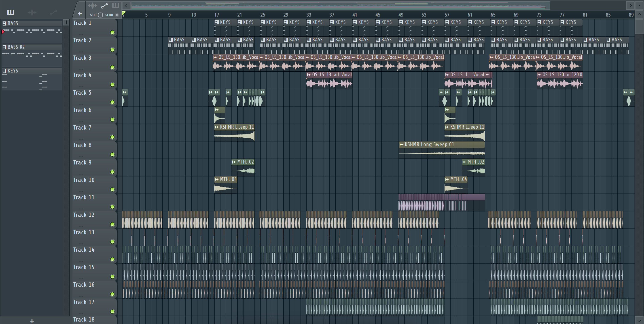Click the timeline overview bar at the top
This screenshot has width=644, height=324.
pyautogui.click(x=341, y=5)
